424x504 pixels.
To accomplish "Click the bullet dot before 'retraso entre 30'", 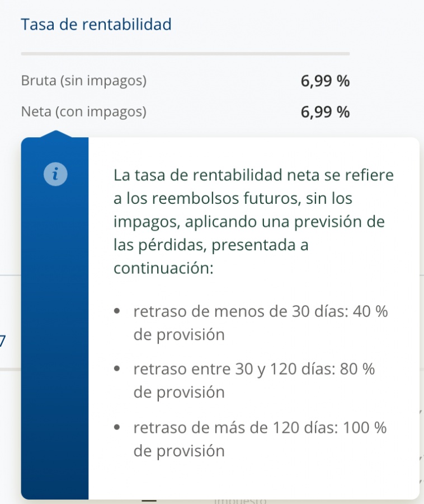I will click(117, 370).
